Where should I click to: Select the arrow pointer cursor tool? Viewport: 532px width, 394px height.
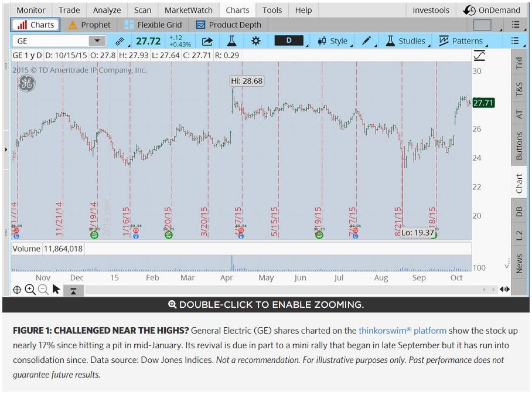(56, 290)
